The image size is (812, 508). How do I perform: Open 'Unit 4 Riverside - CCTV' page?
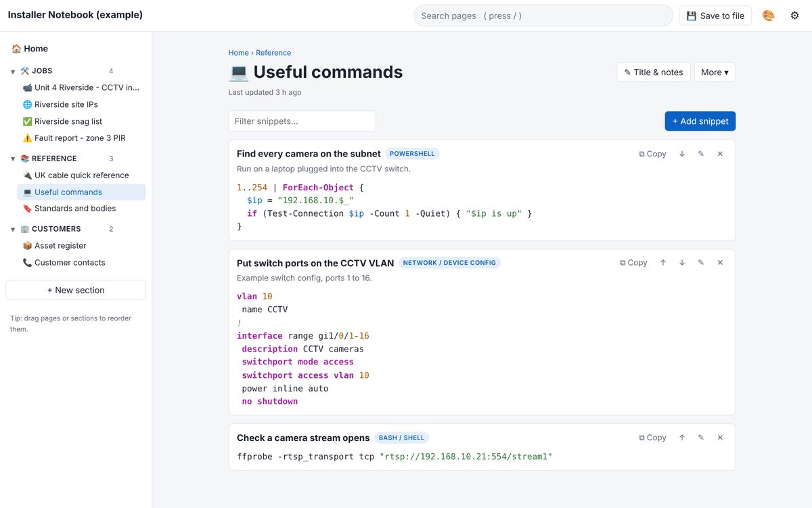tap(81, 87)
